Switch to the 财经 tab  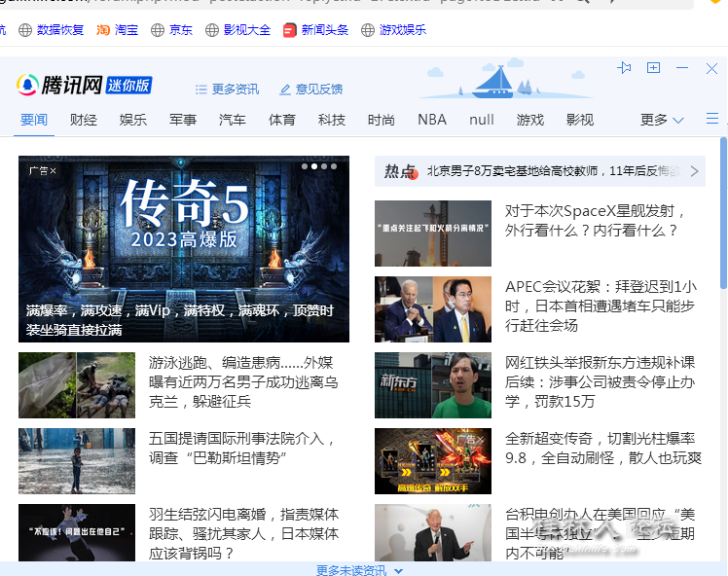pyautogui.click(x=84, y=120)
